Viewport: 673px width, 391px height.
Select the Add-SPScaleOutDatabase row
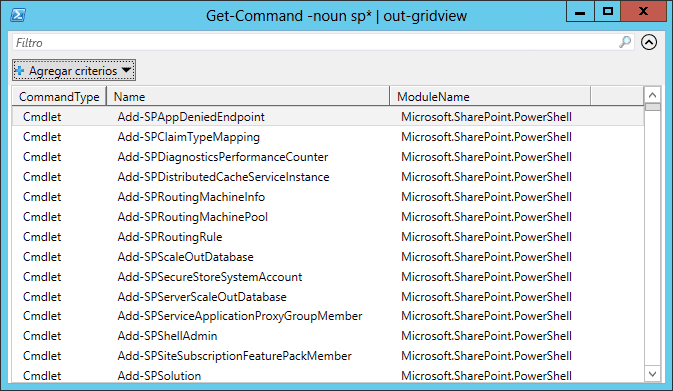point(328,257)
